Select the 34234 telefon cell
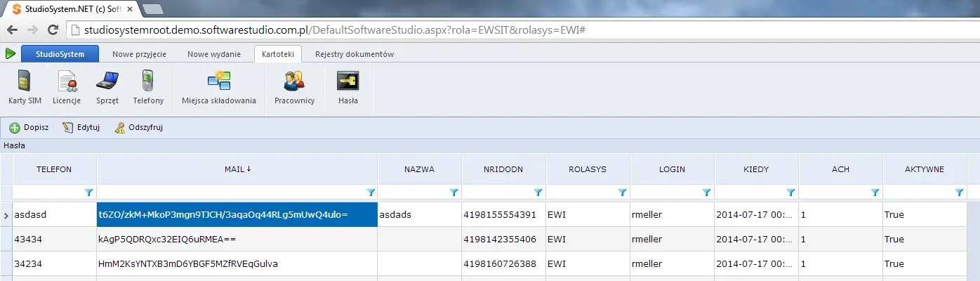This screenshot has width=980, height=281. [x=54, y=263]
